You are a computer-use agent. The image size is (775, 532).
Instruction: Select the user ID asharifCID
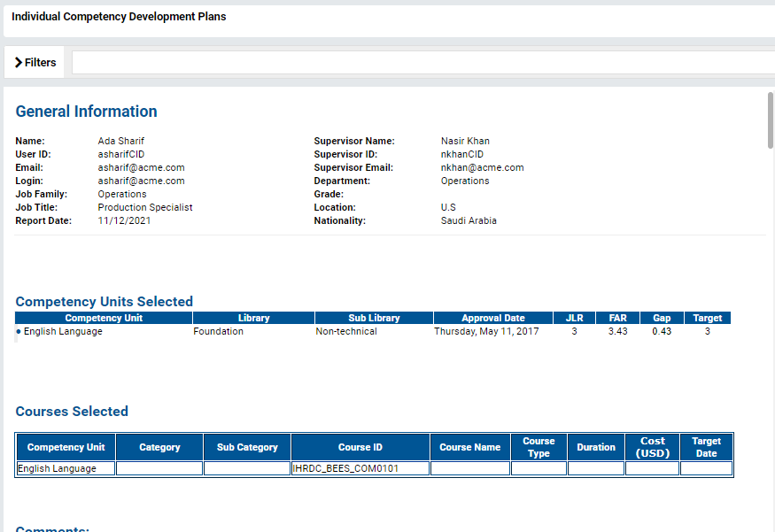(121, 154)
